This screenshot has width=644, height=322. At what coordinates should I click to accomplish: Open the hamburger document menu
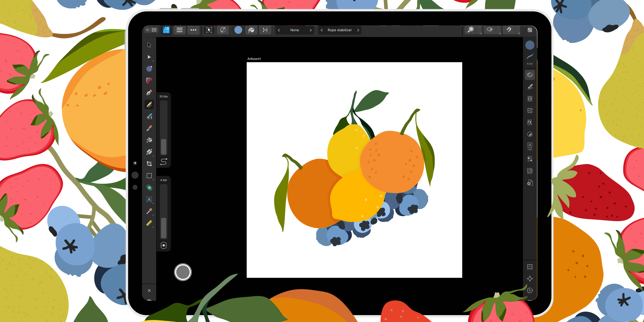180,30
